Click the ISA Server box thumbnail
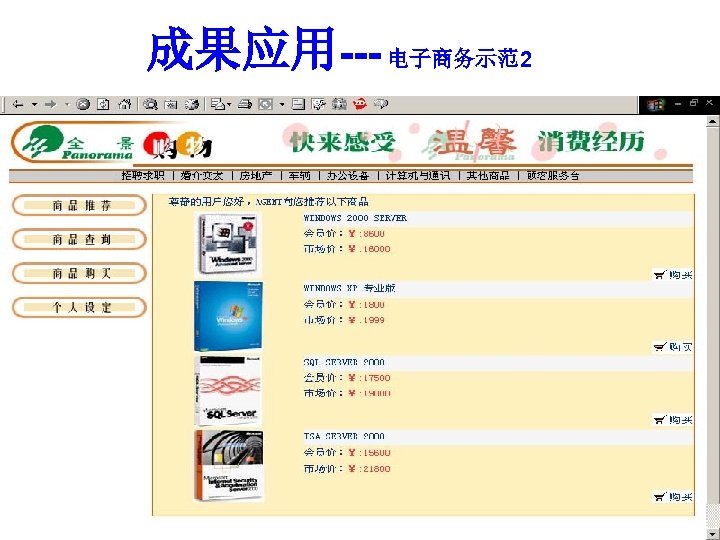 228,465
